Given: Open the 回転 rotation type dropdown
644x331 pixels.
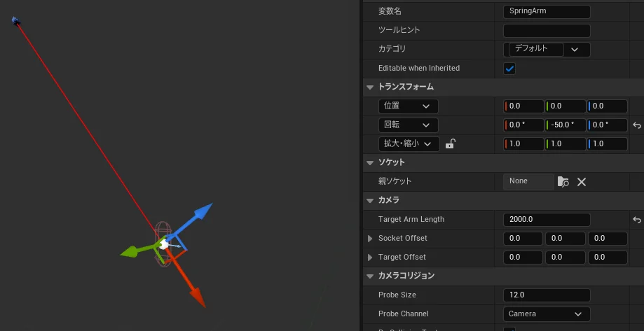Looking at the screenshot, I should click(408, 125).
